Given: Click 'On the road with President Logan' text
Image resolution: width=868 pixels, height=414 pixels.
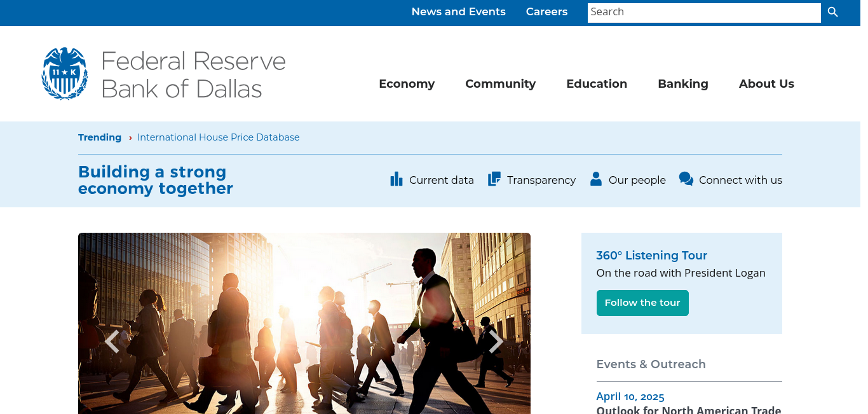Looking at the screenshot, I should point(681,273).
